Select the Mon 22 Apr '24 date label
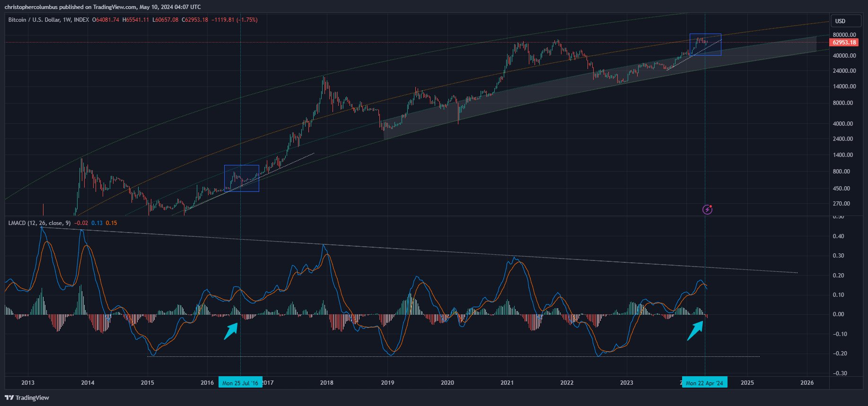Screen dimensions: 868x406 [704, 383]
